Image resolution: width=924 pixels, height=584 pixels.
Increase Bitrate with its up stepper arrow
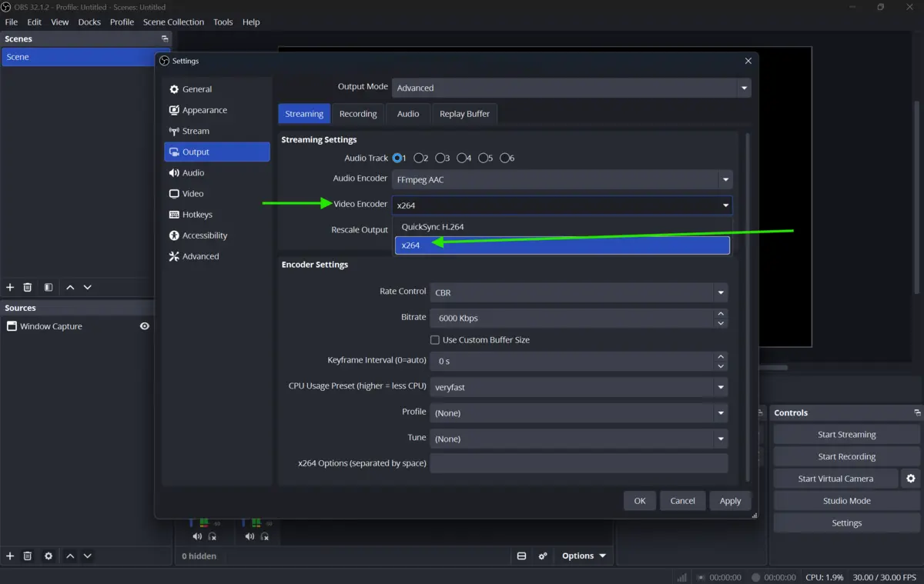coord(721,313)
